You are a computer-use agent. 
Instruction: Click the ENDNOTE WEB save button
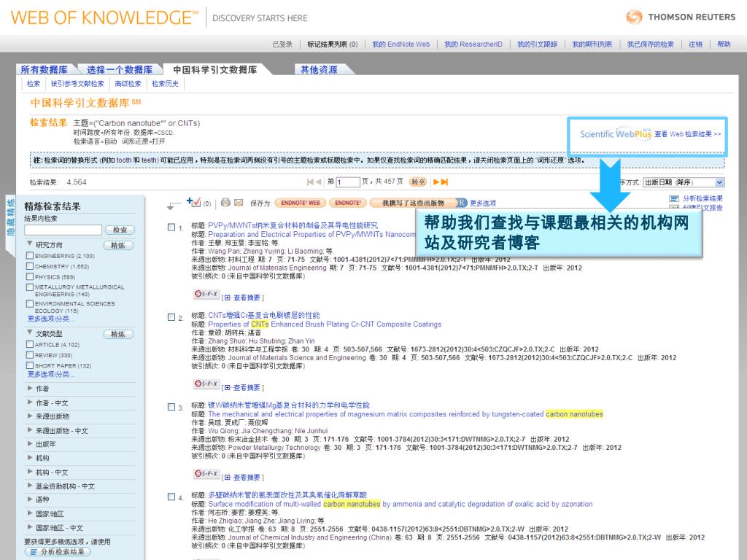tap(301, 203)
